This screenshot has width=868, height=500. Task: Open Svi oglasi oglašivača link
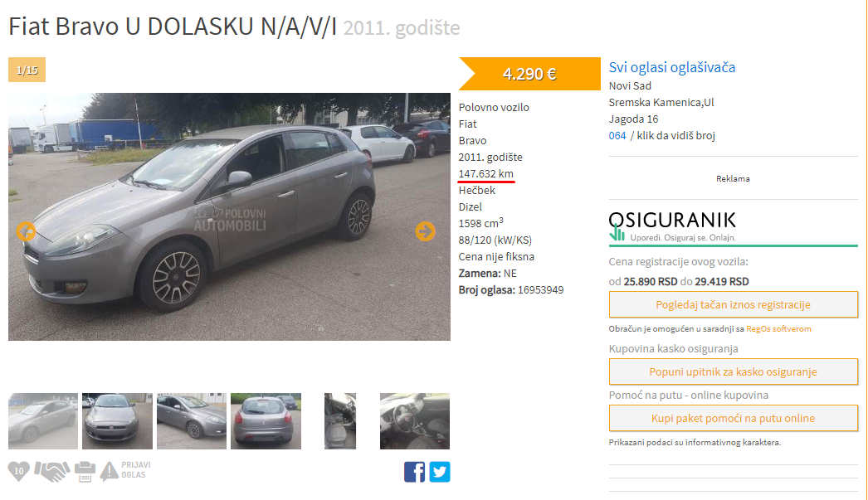[x=672, y=67]
